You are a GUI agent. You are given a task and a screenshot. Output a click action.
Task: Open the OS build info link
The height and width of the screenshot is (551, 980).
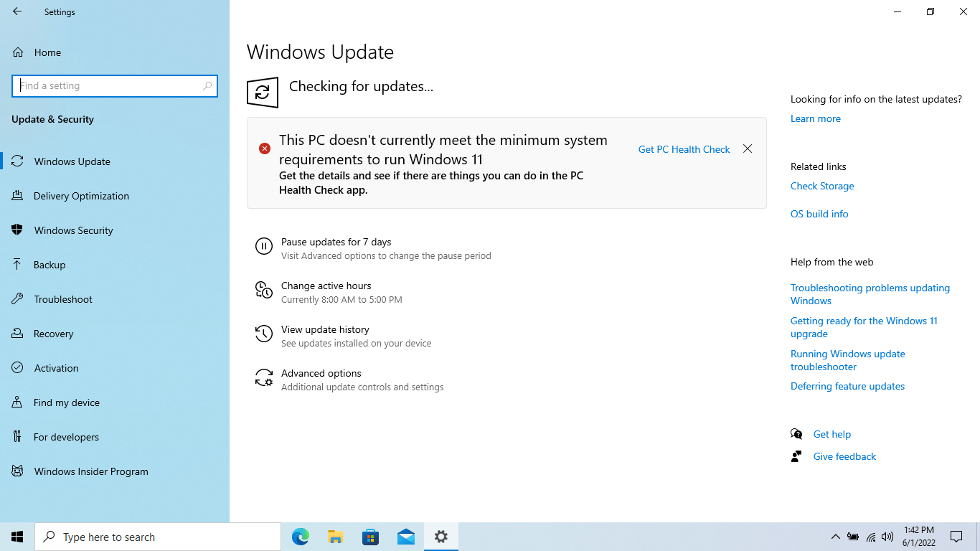tap(819, 214)
